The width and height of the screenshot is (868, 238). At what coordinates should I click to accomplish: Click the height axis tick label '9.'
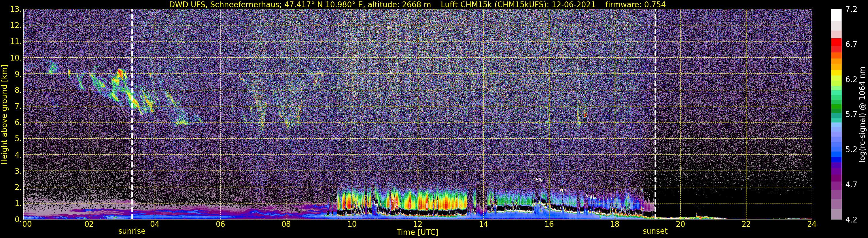pos(18,74)
